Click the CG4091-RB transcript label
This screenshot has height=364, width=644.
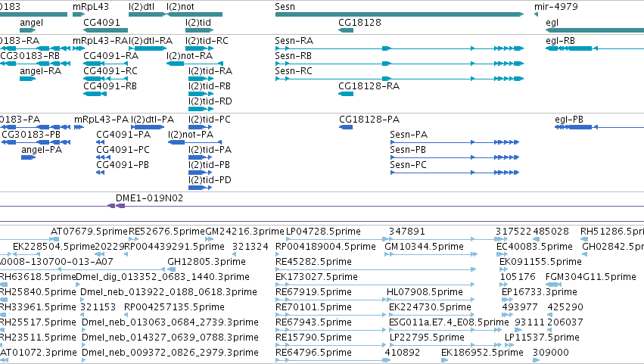click(110, 86)
